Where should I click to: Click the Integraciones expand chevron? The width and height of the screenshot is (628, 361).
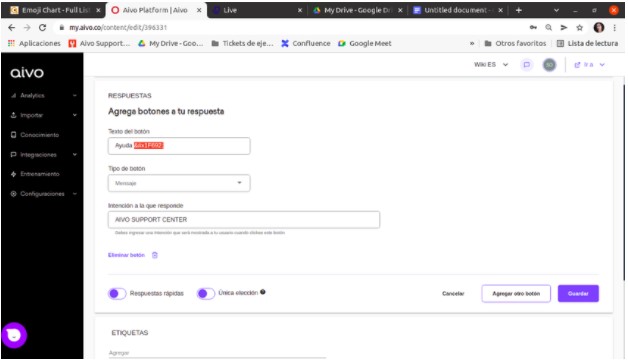74,154
